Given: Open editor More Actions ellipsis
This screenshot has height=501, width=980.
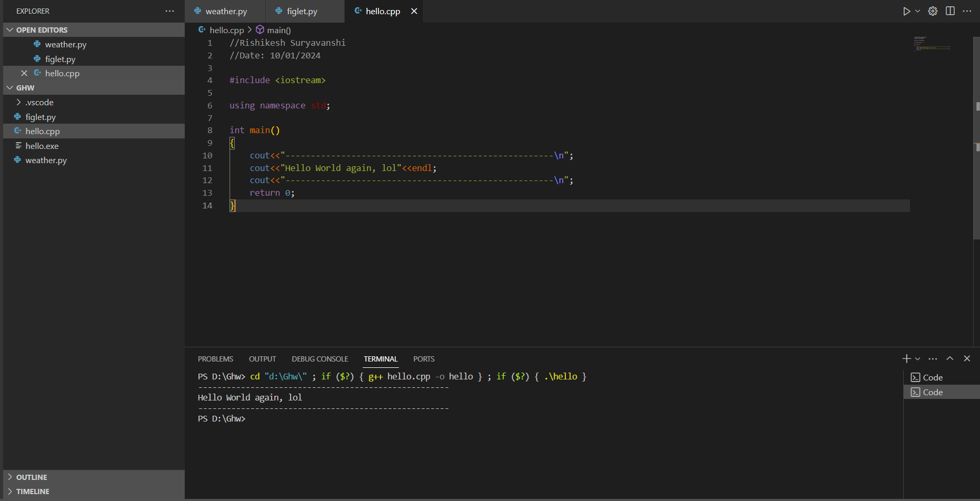Looking at the screenshot, I should click(967, 11).
